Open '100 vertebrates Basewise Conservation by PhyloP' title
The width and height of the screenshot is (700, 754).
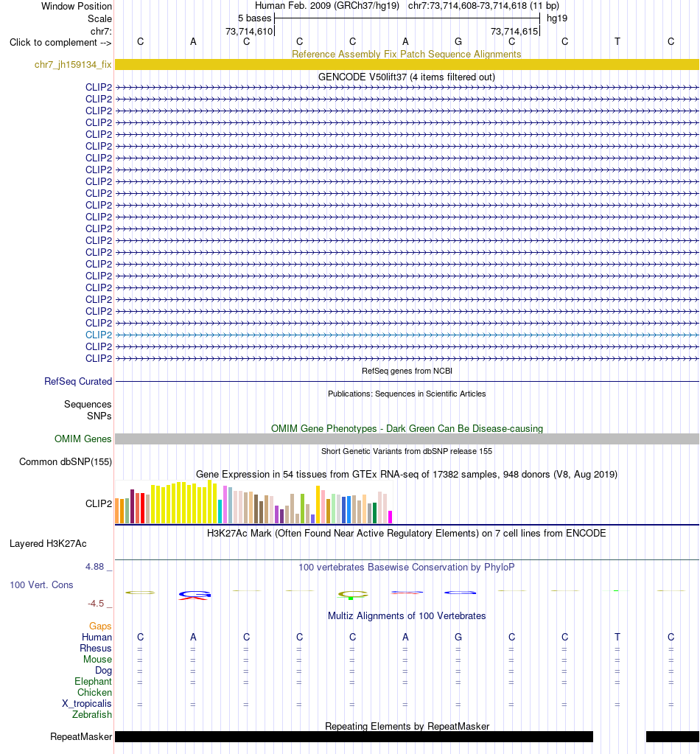(x=407, y=567)
